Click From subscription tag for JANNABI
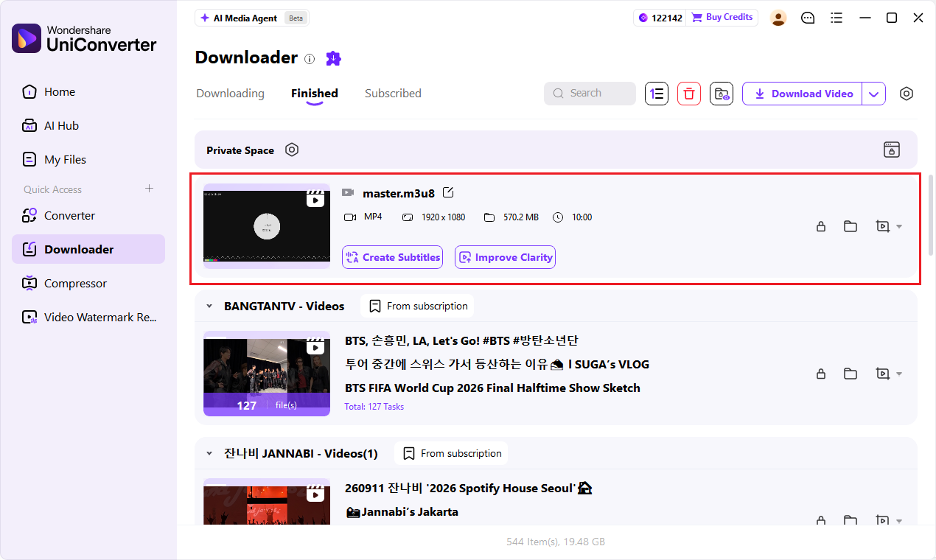 pyautogui.click(x=451, y=453)
